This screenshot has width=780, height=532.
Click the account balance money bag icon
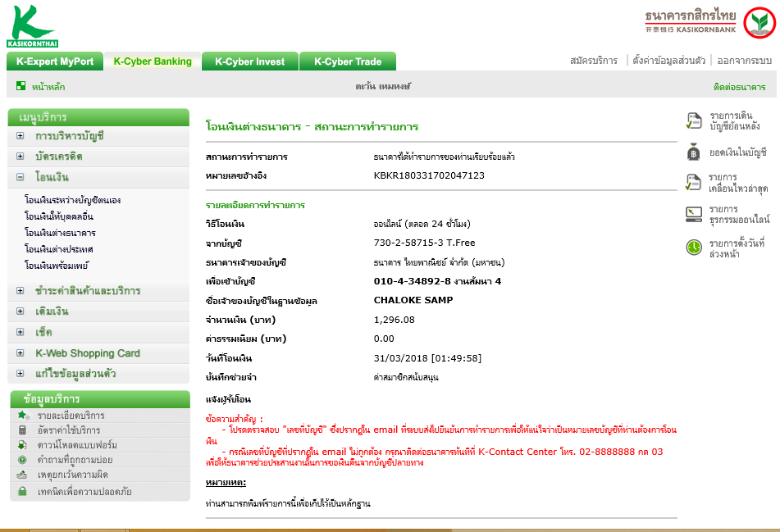[x=693, y=152]
